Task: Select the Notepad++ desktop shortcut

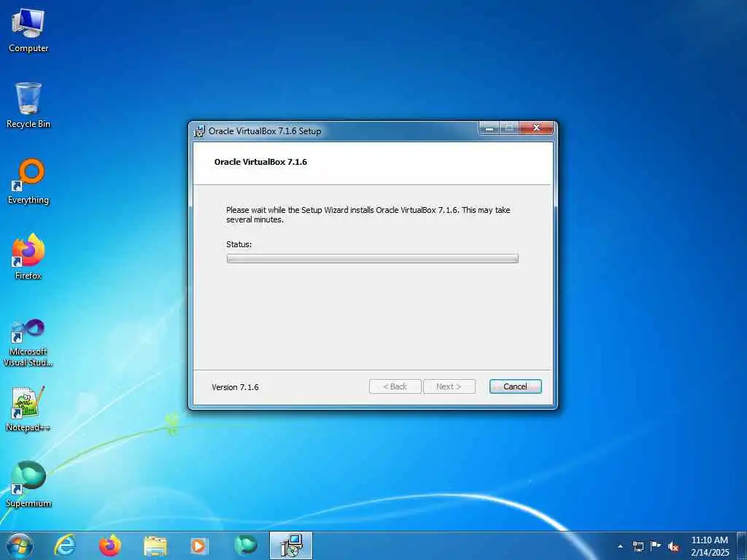Action: (28, 408)
